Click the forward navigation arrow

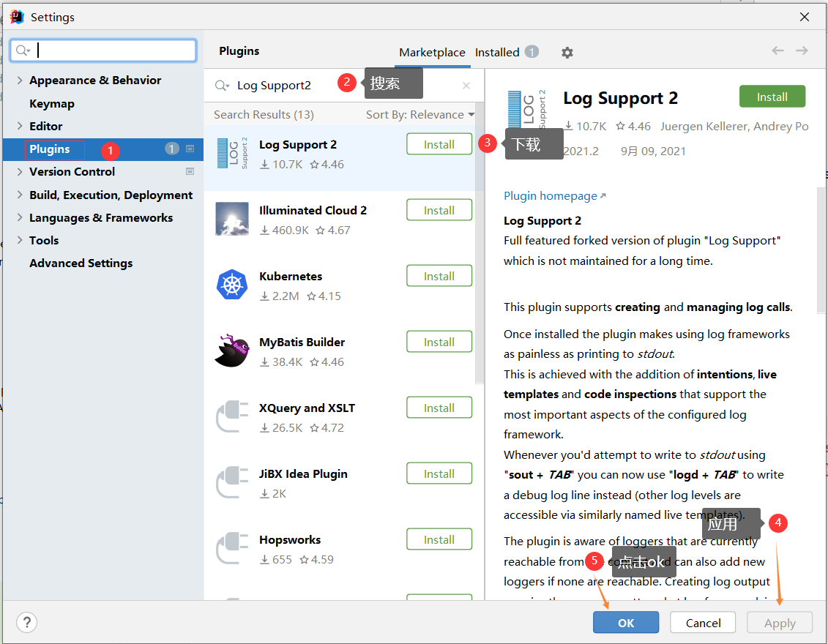(x=802, y=50)
